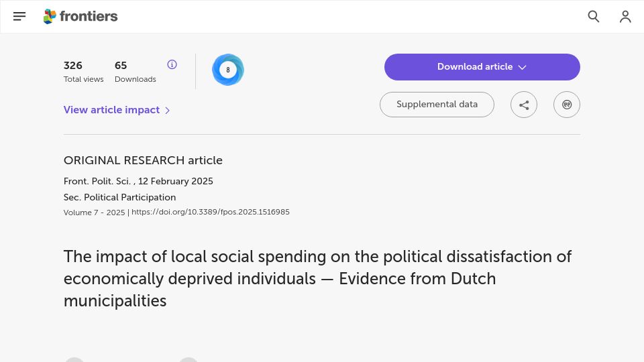Open the search magnifier icon
The width and height of the screenshot is (644, 362).
pyautogui.click(x=594, y=16)
